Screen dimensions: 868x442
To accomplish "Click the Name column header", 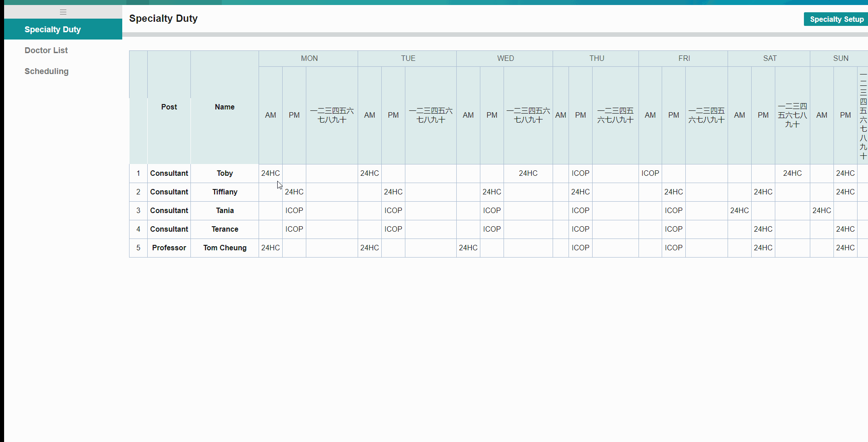I will (x=225, y=107).
